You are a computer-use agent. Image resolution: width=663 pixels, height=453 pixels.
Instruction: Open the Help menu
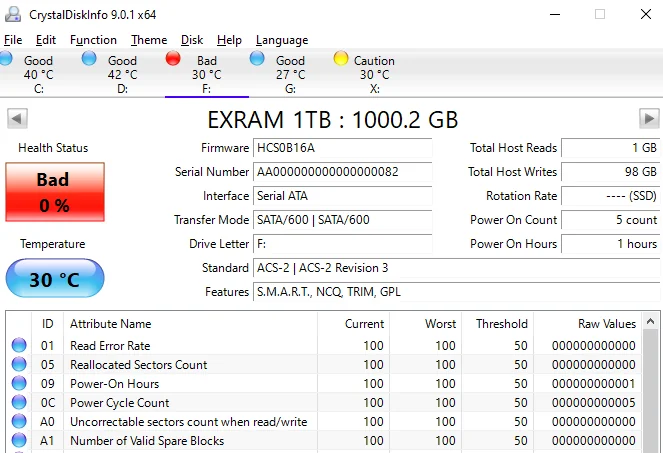229,40
